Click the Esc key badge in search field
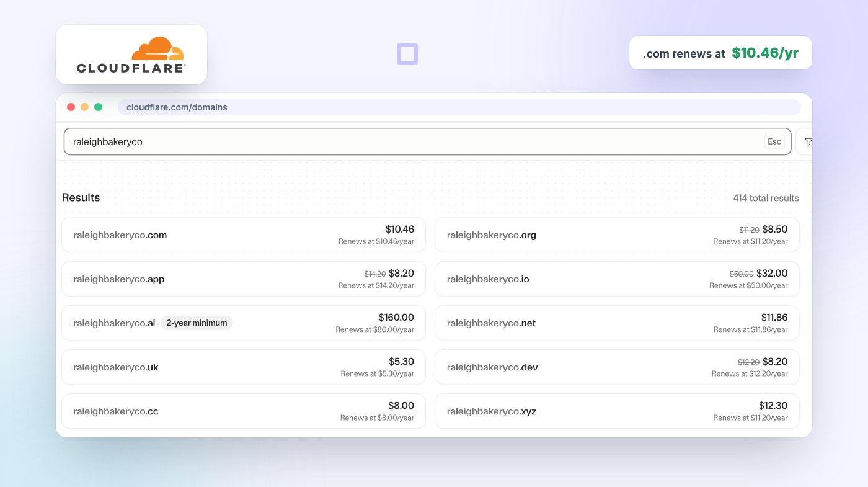868x487 pixels. click(774, 141)
